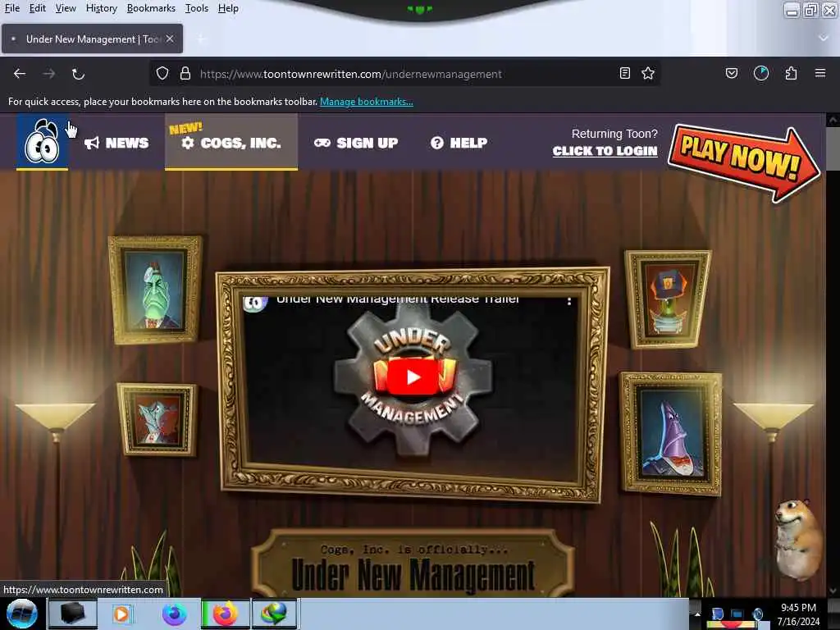Open the History menu

[101, 8]
